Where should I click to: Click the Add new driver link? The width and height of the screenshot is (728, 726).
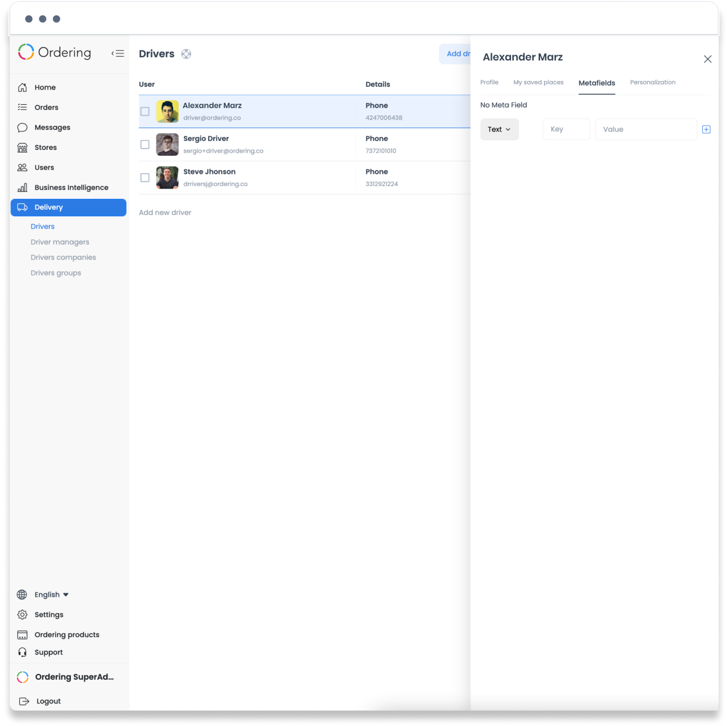pyautogui.click(x=165, y=212)
